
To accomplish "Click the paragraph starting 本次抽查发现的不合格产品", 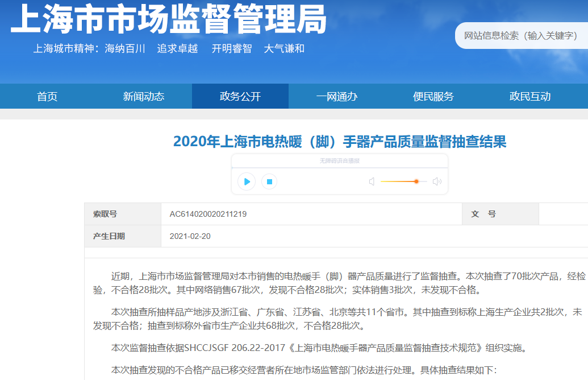I will [304, 370].
